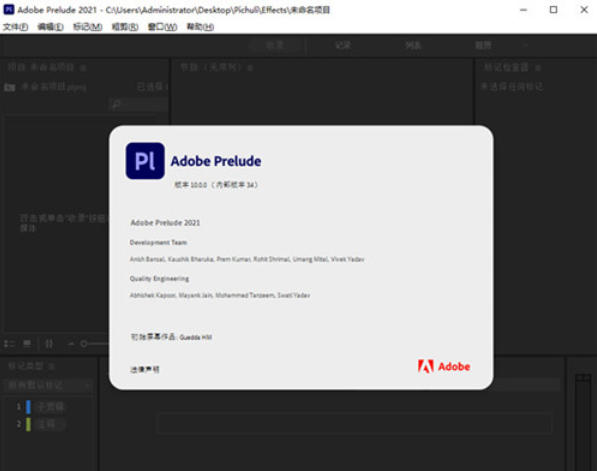The width and height of the screenshot is (597, 471).
Task: Open the 编辑(E) menu
Action: [50, 27]
